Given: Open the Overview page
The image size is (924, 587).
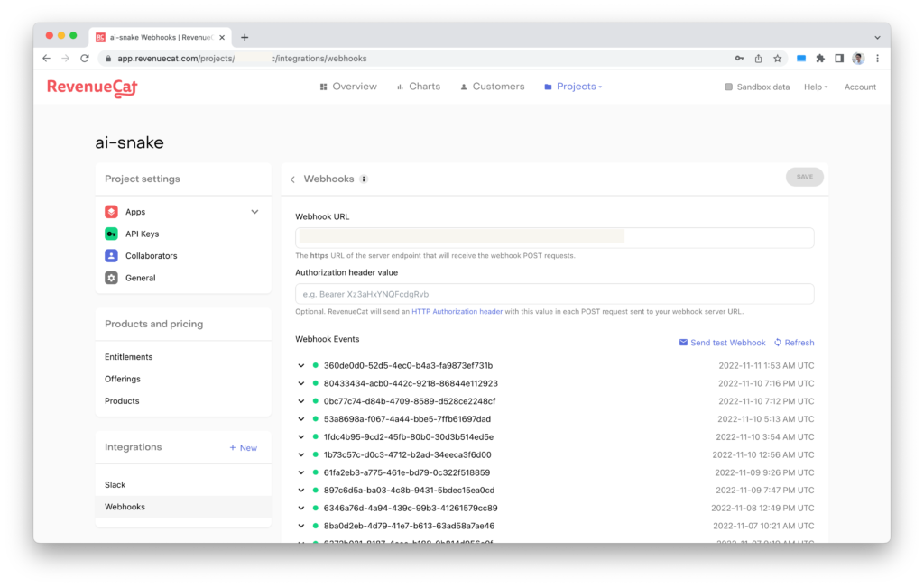Looking at the screenshot, I should [x=348, y=87].
